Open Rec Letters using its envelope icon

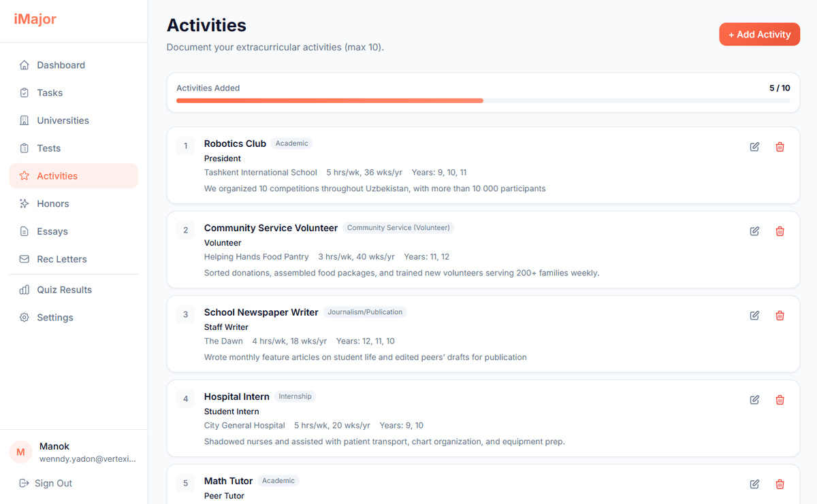coord(22,259)
